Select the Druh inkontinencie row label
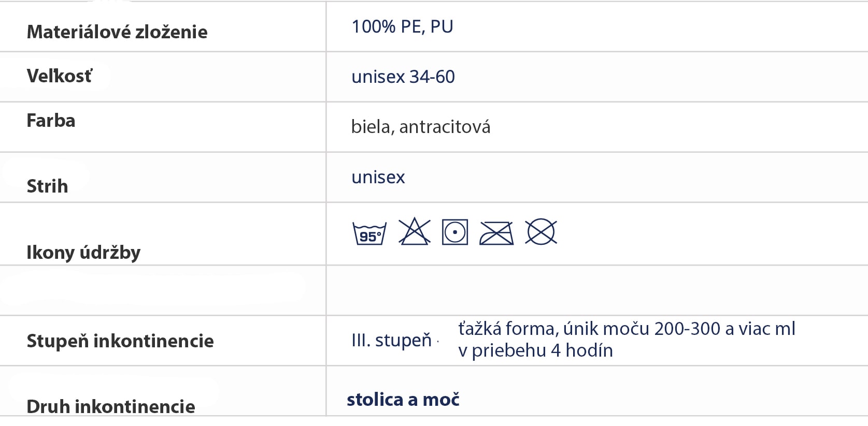The image size is (868, 426). click(x=111, y=406)
